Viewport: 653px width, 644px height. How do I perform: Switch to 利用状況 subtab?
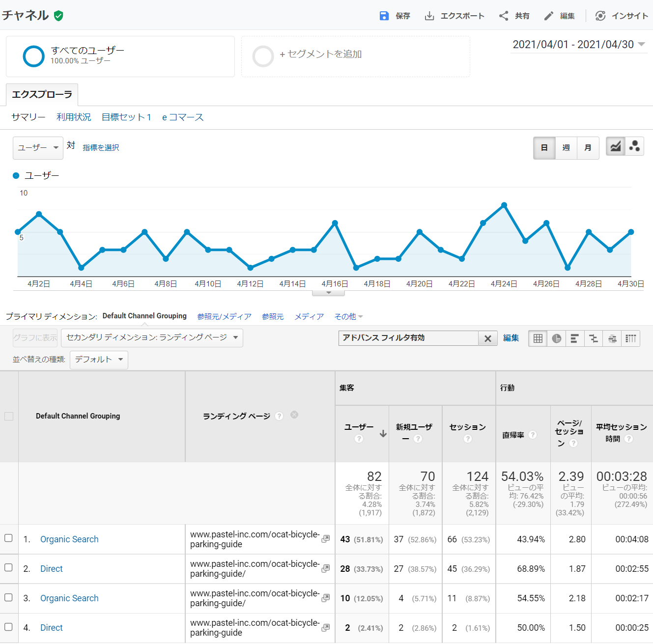tap(74, 117)
